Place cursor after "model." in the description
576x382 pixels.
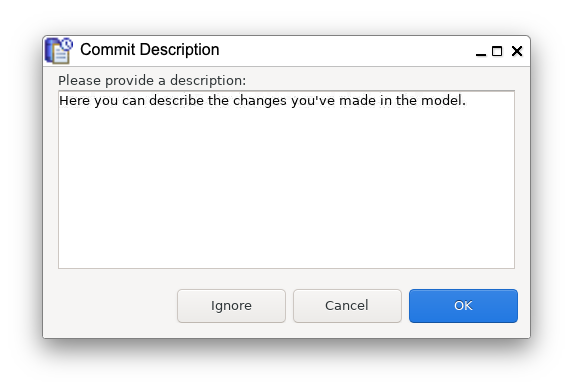pos(467,100)
